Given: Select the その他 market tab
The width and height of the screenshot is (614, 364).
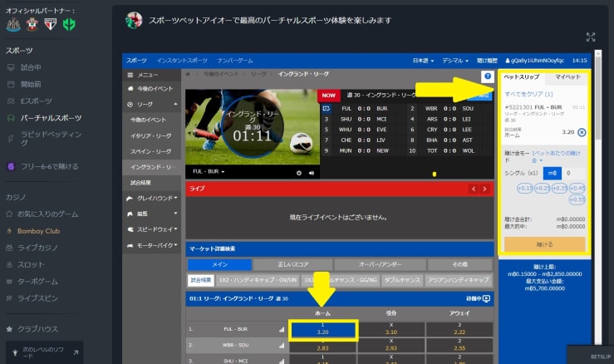Looking at the screenshot, I should tap(460, 264).
